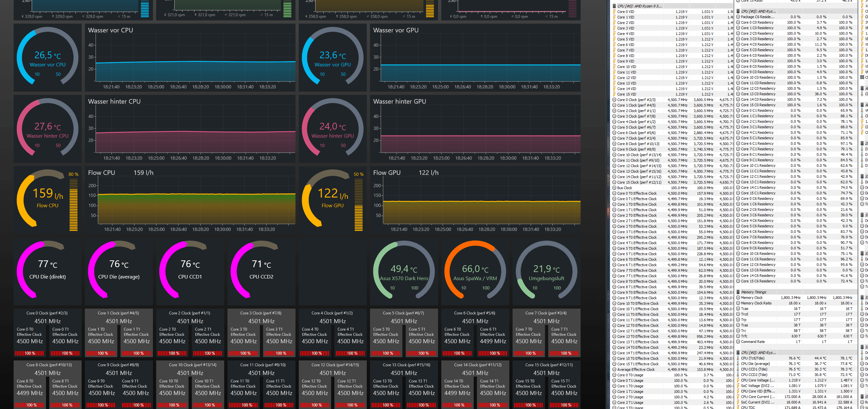Screen dimensions: 868x409
Task: Click the thermometer icon beside CPU CCD2 (Tdie)
Action: pyautogui.click(x=738, y=375)
